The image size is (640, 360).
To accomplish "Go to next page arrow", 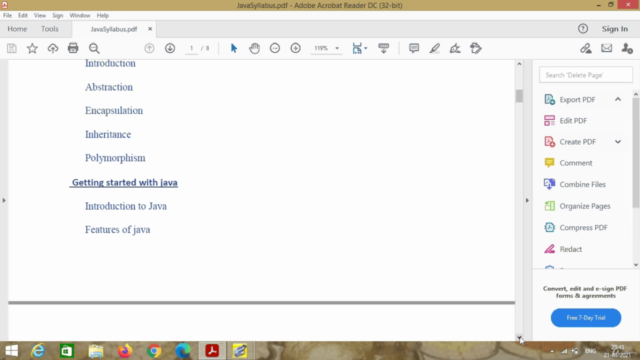I will coord(170,48).
